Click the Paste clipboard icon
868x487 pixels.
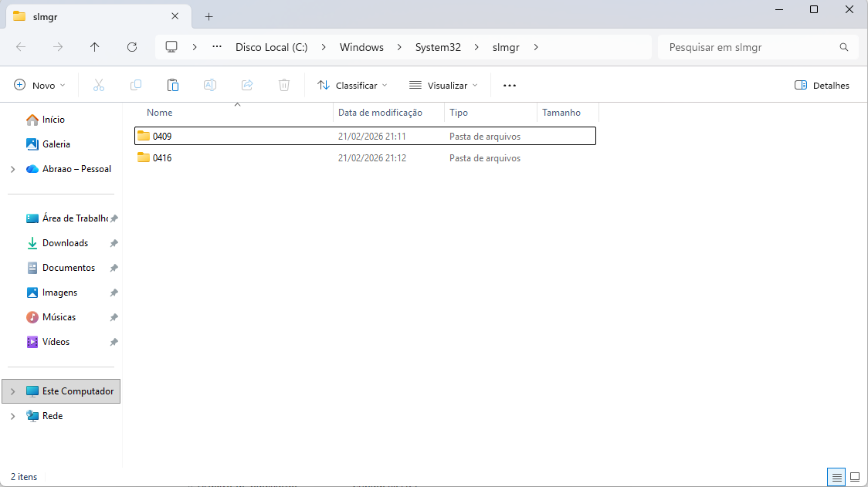point(173,85)
